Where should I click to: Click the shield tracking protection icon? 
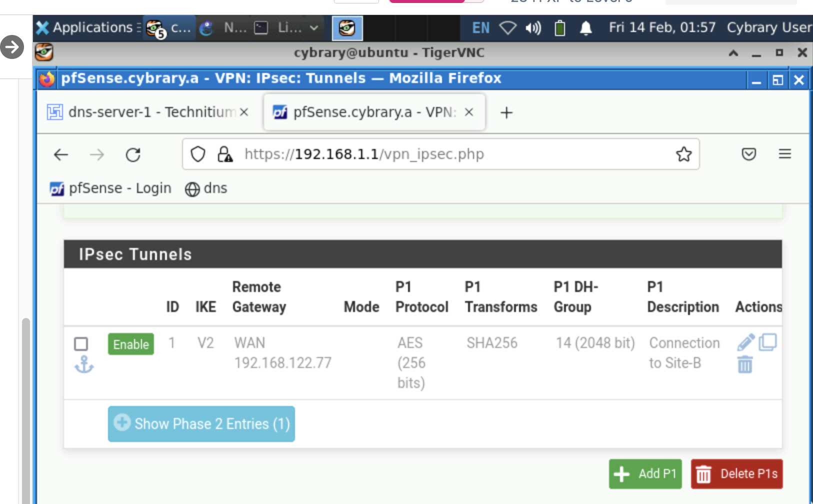(198, 154)
